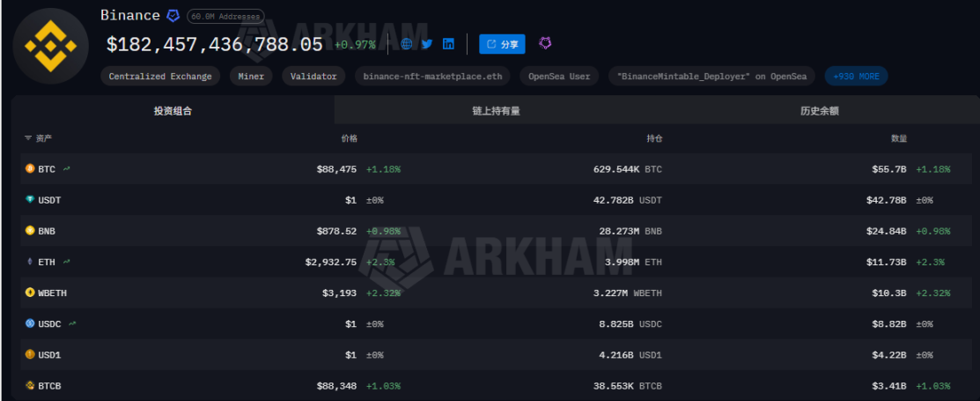The image size is (980, 401).
Task: Click the +0.97% total change figure
Action: pos(355,44)
